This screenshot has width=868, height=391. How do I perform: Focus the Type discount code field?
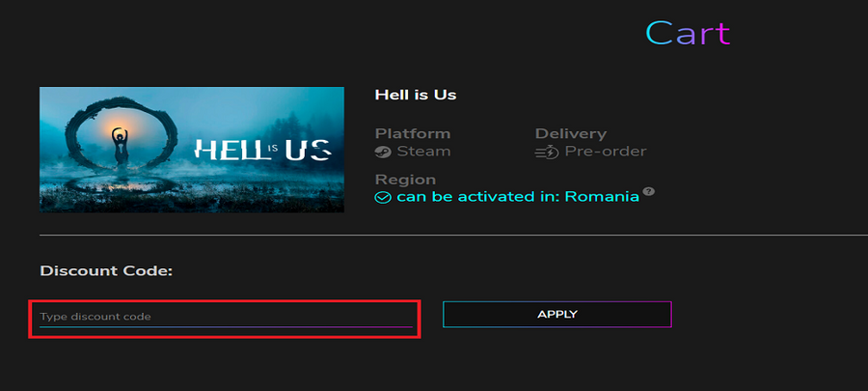coord(225,317)
